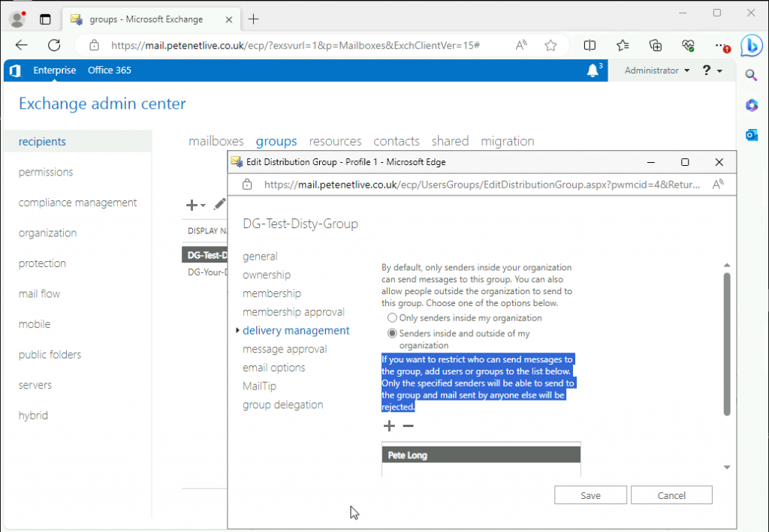The height and width of the screenshot is (532, 769).
Task: Open Outlook from the Edge sidebar
Action: pyautogui.click(x=752, y=135)
